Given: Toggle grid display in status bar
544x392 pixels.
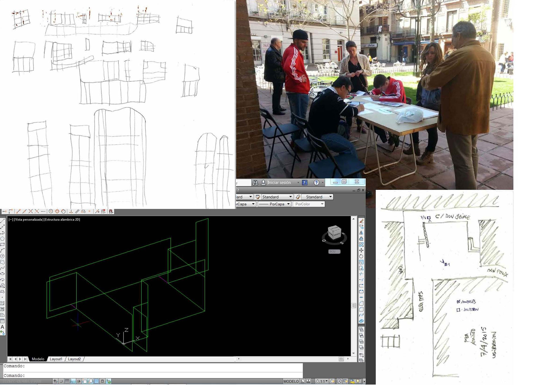Looking at the screenshot, I should coord(67,381).
